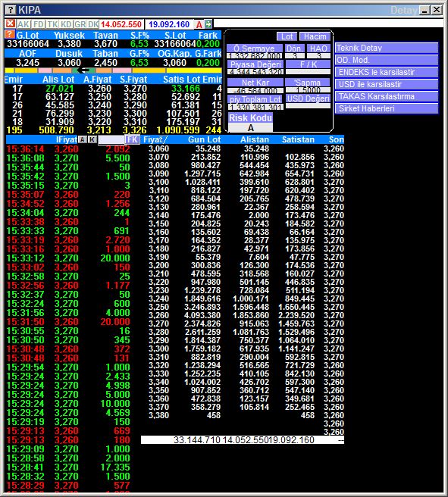Select the AK toolbar tab
This screenshot has height=497, width=448.
(x=23, y=24)
